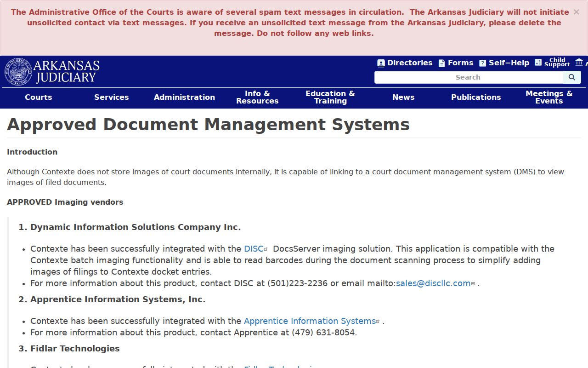The width and height of the screenshot is (588, 368).
Task: Open the Courts menu
Action: pyautogui.click(x=39, y=97)
